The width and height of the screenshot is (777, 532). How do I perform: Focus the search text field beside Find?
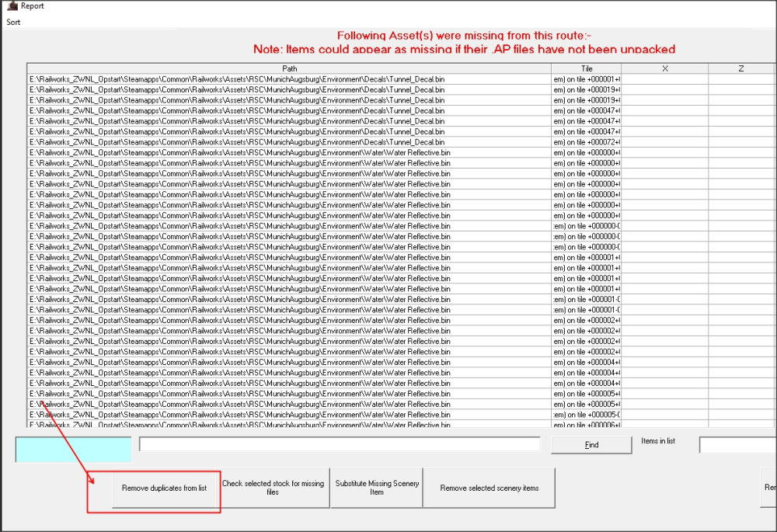339,444
